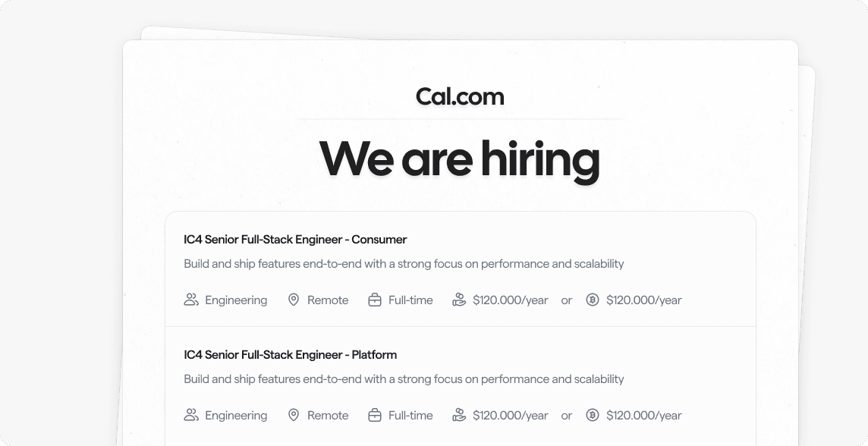The image size is (868, 446).
Task: Click the Engineering team icon in the Consumer job
Action: click(191, 300)
